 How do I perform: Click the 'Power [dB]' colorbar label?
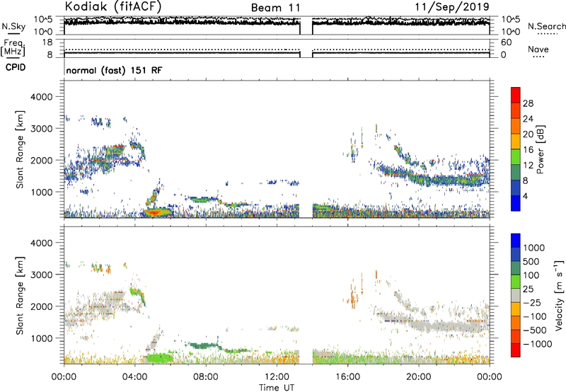(541, 149)
